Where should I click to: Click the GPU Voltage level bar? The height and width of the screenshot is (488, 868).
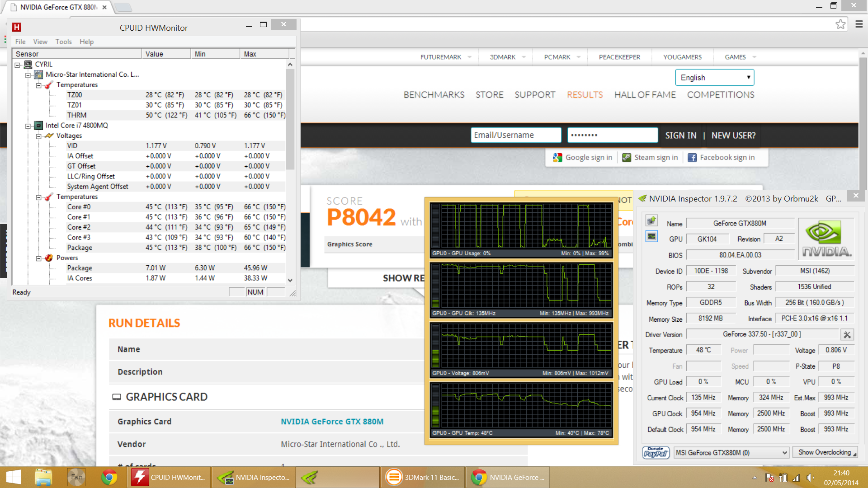(x=436, y=346)
